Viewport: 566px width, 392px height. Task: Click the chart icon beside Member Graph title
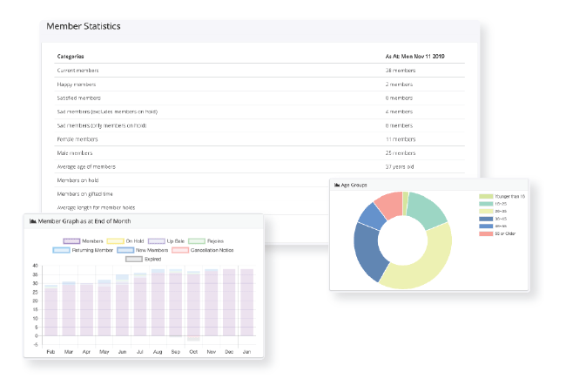pos(33,221)
